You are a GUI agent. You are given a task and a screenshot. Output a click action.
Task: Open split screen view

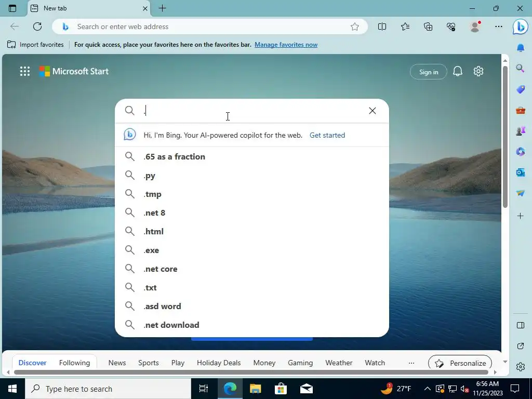click(x=382, y=26)
